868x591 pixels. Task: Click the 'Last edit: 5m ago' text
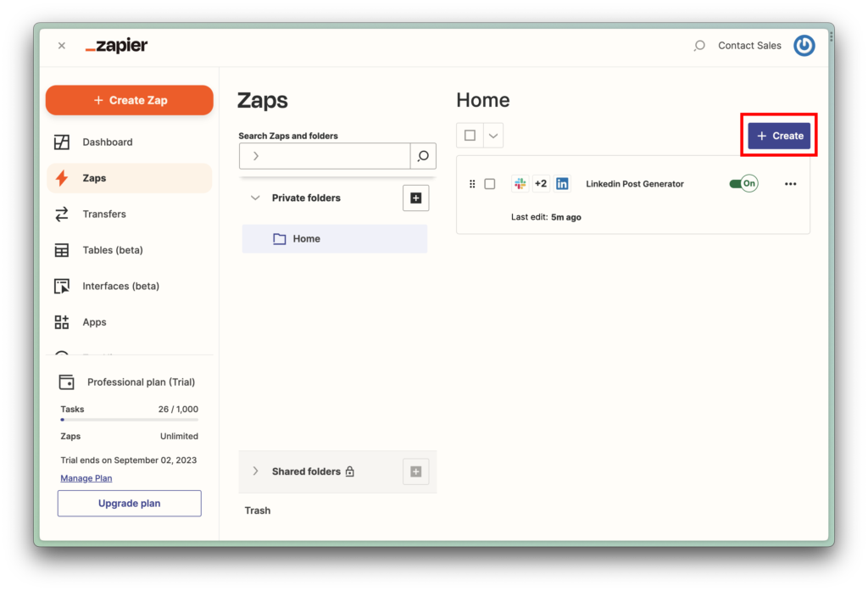(x=546, y=217)
